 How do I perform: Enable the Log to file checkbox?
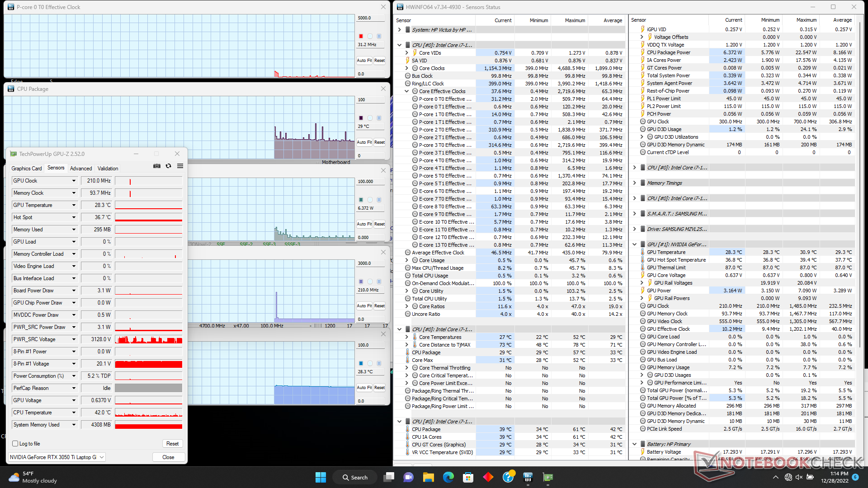click(15, 444)
